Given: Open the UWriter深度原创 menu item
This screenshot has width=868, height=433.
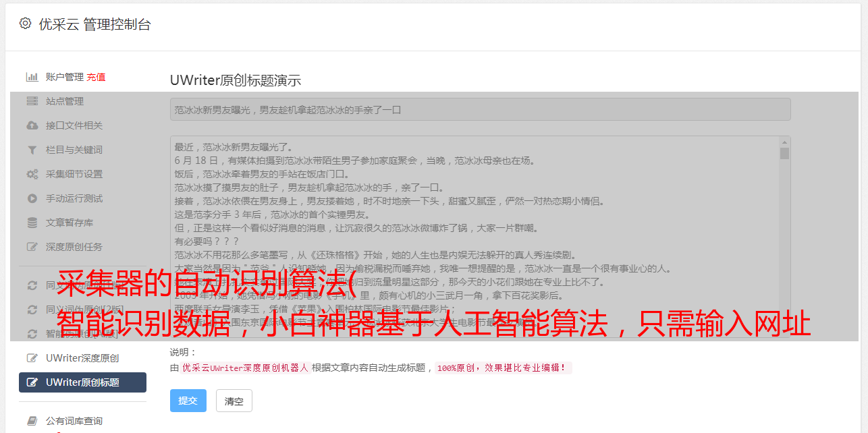Looking at the screenshot, I should click(x=82, y=358).
